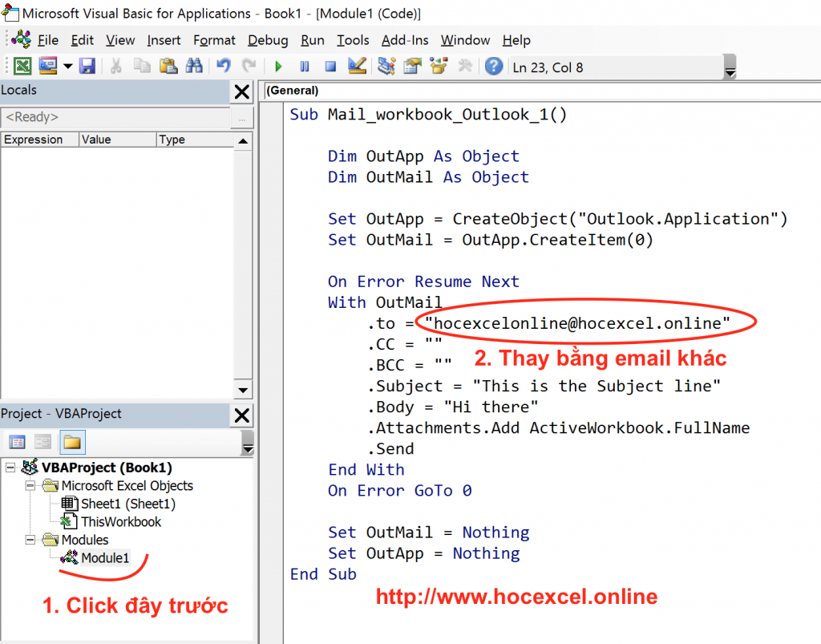Click the View Microsoft Excel icon
Viewport: 821px width, 644px height.
tap(23, 67)
